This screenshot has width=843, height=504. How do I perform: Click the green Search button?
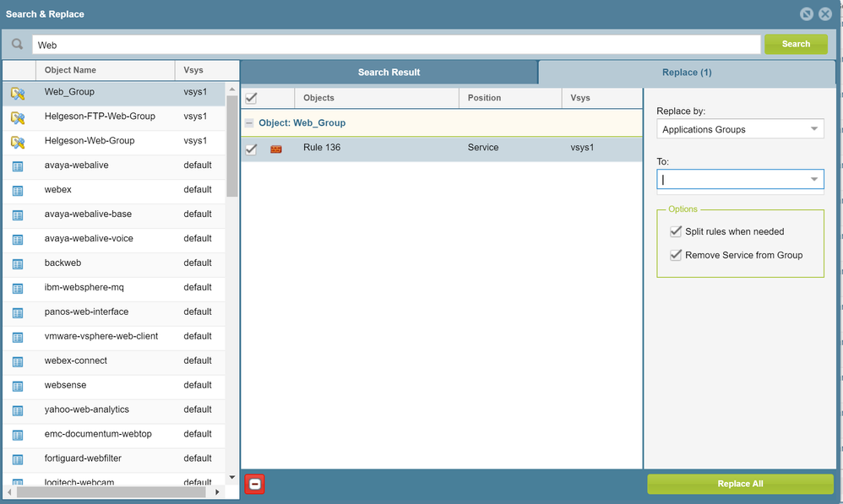click(x=796, y=44)
